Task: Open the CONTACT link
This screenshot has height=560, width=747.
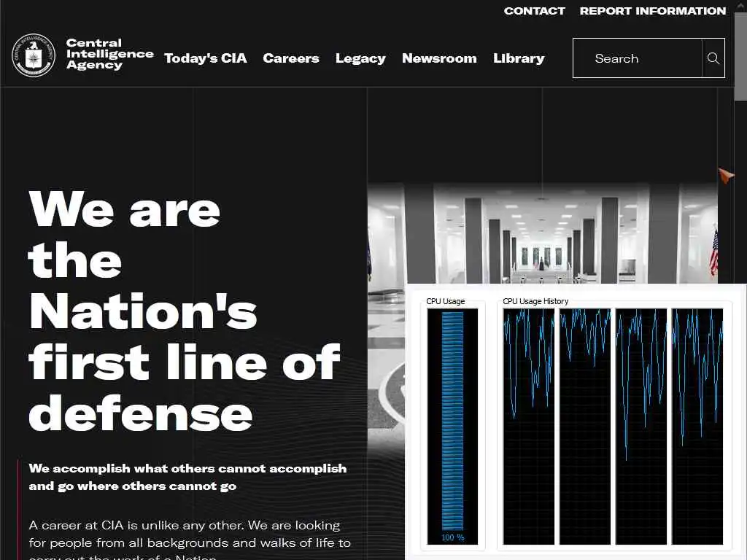Action: 535,11
